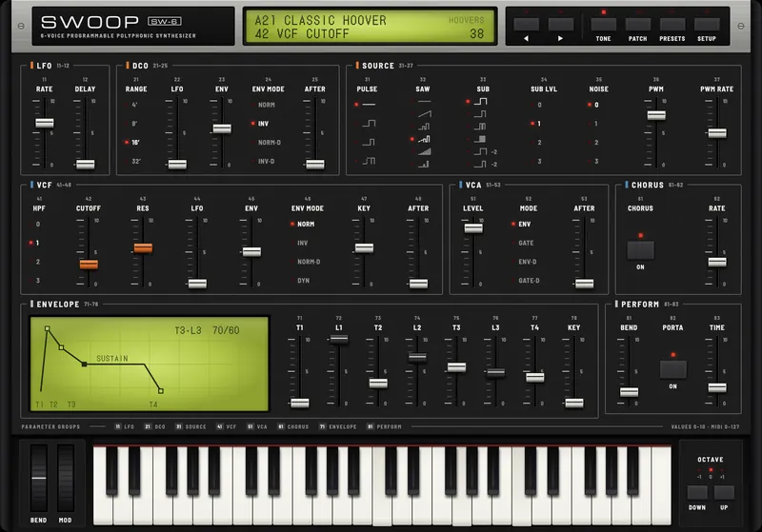Select the ramp saw waveform icon
Image resolution: width=762 pixels, height=532 pixels.
[x=424, y=113]
